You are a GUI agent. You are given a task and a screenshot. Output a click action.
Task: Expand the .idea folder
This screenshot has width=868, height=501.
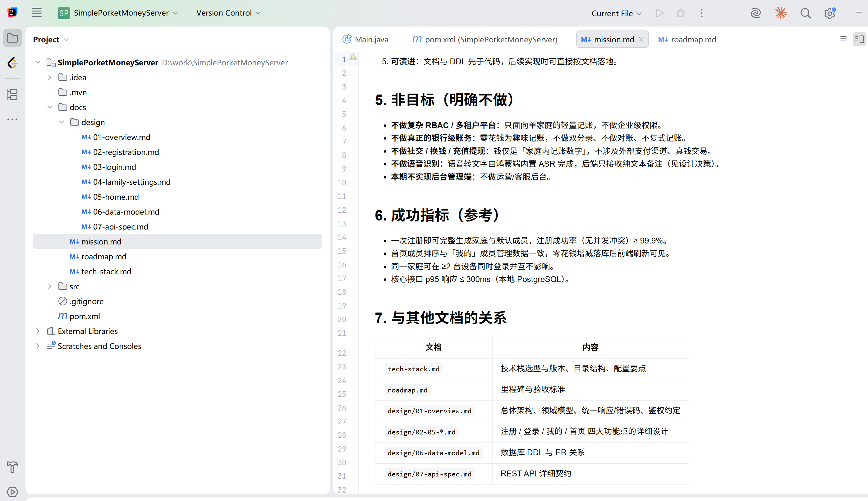[49, 77]
